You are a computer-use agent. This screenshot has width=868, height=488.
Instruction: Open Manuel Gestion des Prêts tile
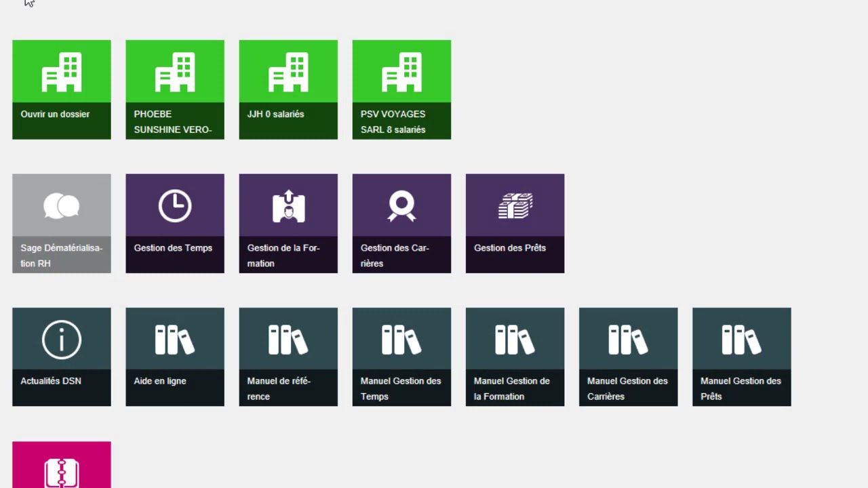coord(741,357)
